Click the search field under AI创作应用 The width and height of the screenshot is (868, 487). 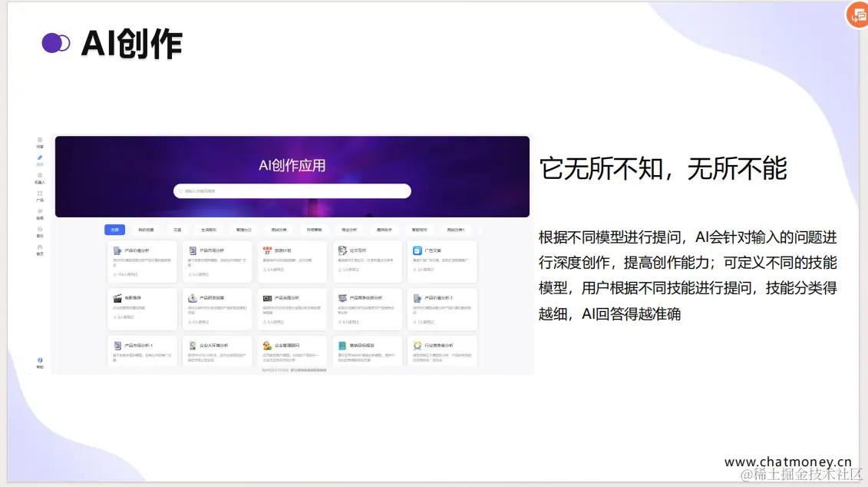[292, 191]
